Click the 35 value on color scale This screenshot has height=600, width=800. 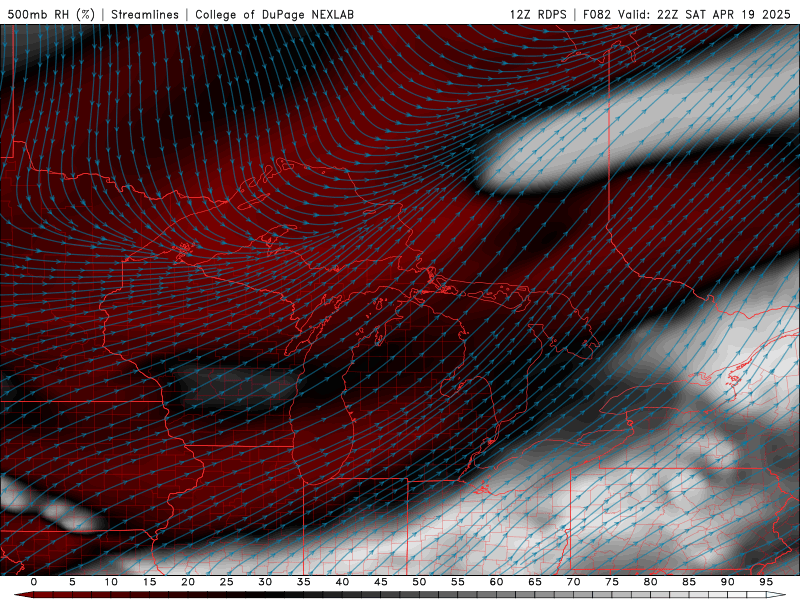coord(304,582)
